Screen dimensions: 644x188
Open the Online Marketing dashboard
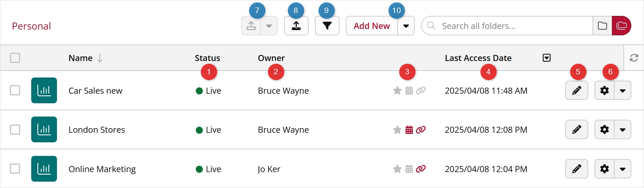tap(102, 169)
